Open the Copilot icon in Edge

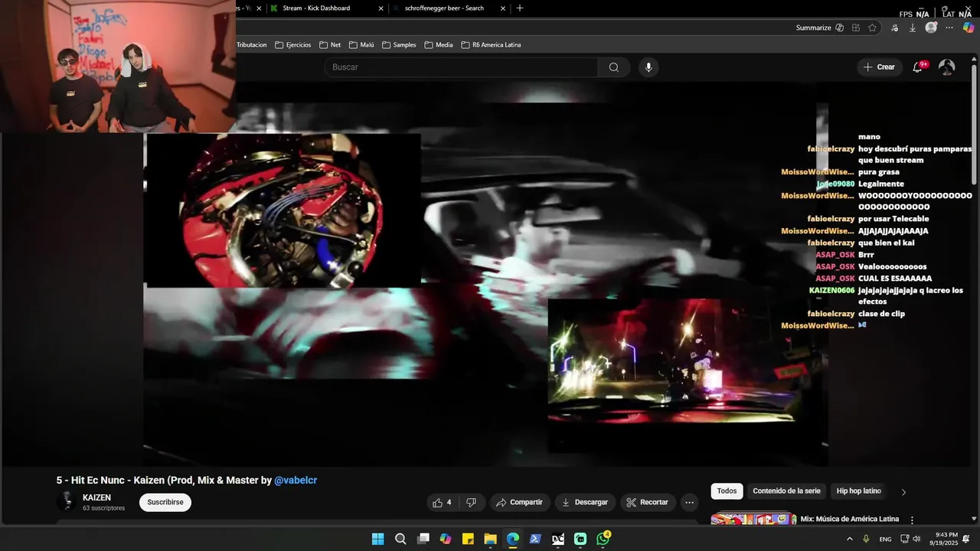click(x=969, y=28)
